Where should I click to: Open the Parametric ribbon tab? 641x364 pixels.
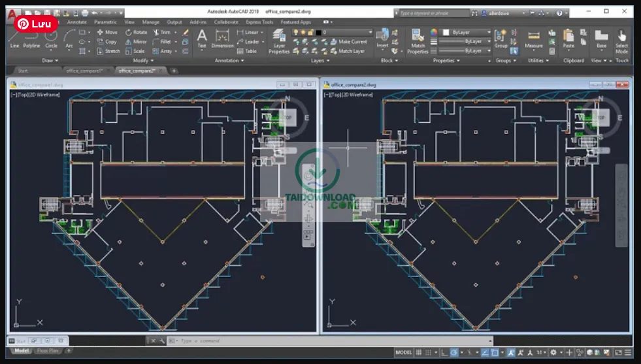pyautogui.click(x=105, y=22)
